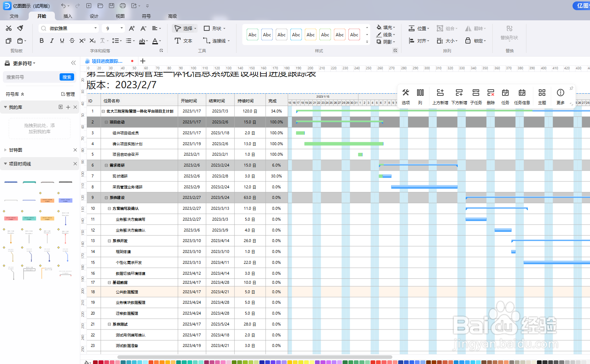Screen dimensions: 590x364
Task: Click the More options icon in Gantt toolbar
Action: point(561,97)
